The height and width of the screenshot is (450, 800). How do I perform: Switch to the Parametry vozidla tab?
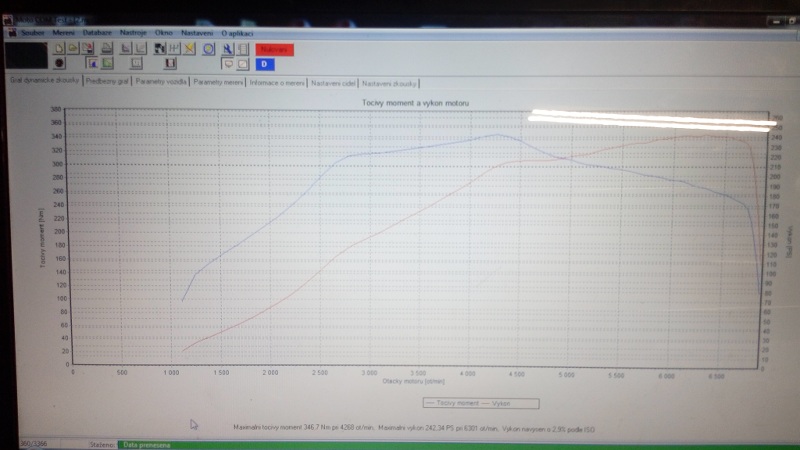[161, 82]
